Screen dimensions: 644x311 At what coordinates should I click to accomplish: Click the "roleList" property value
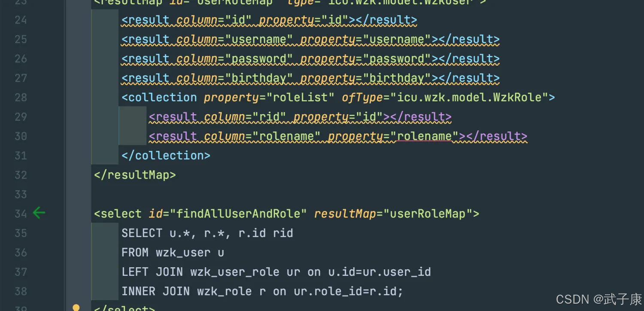[x=300, y=98]
